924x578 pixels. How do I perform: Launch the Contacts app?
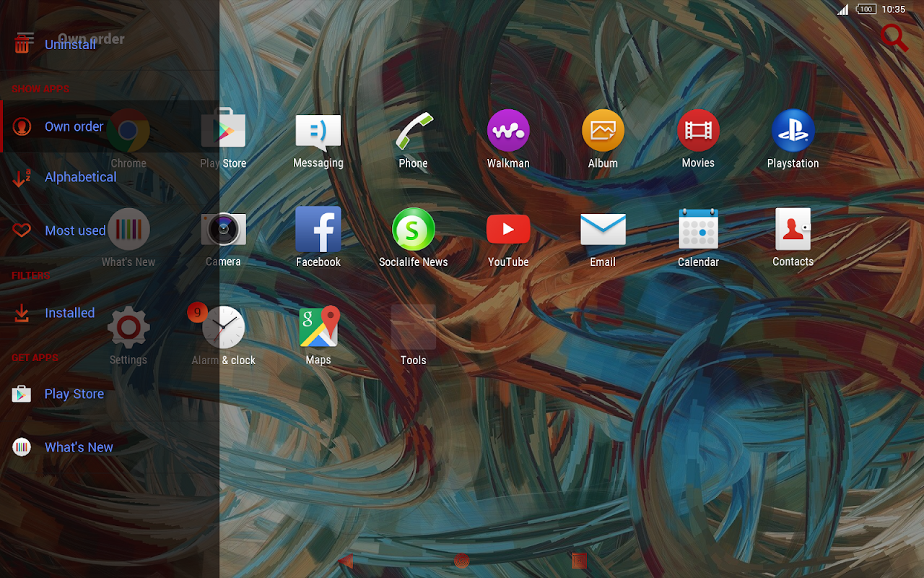click(x=793, y=238)
